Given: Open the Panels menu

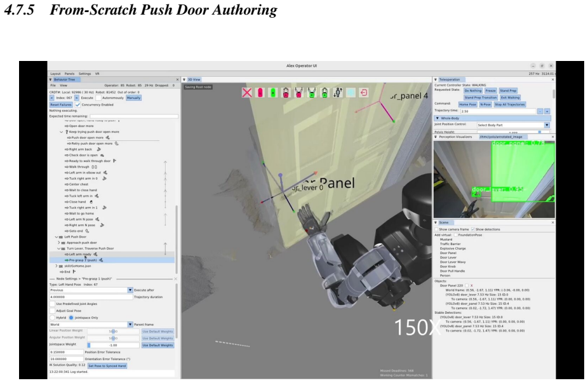Looking at the screenshot, I should pyautogui.click(x=69, y=74).
